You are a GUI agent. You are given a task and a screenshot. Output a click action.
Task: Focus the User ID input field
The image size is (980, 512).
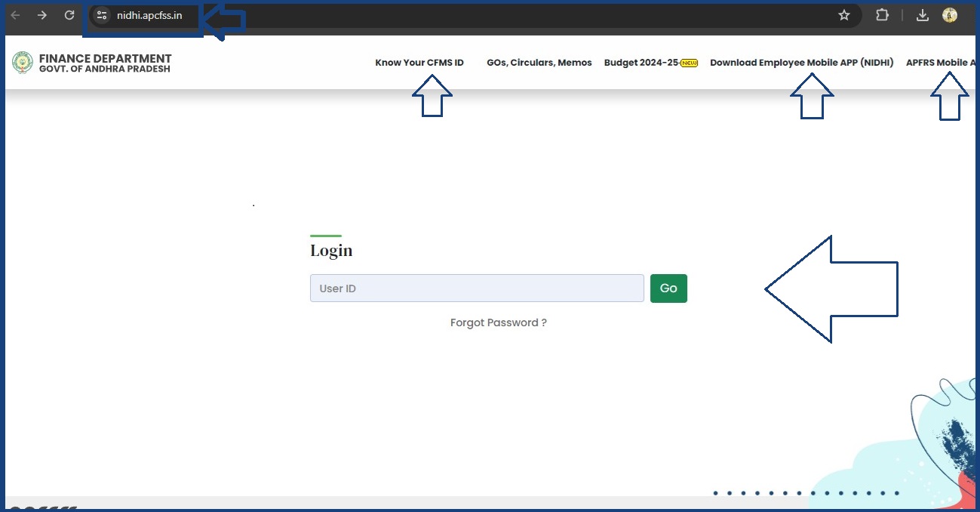pos(477,288)
